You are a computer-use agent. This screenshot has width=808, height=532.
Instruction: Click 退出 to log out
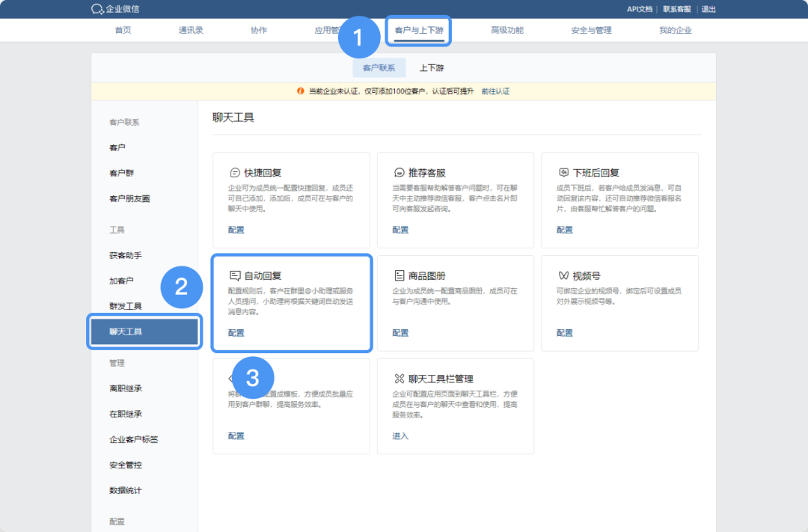708,9
